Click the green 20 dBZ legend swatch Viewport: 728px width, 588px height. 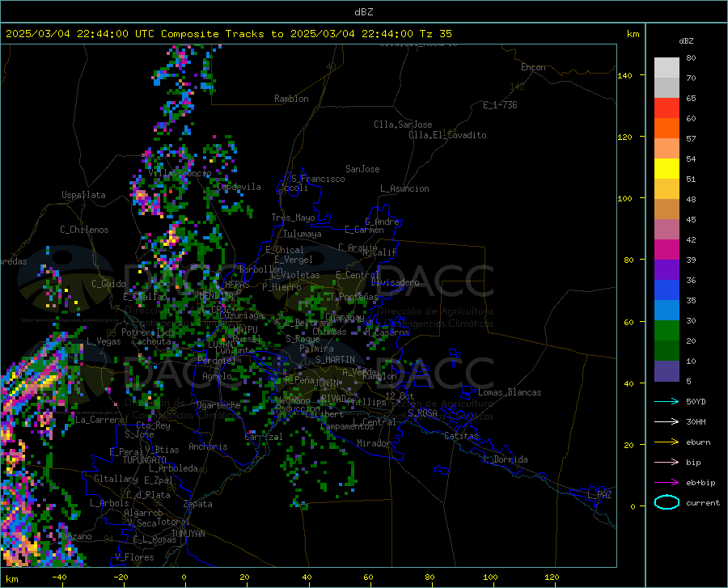667,331
